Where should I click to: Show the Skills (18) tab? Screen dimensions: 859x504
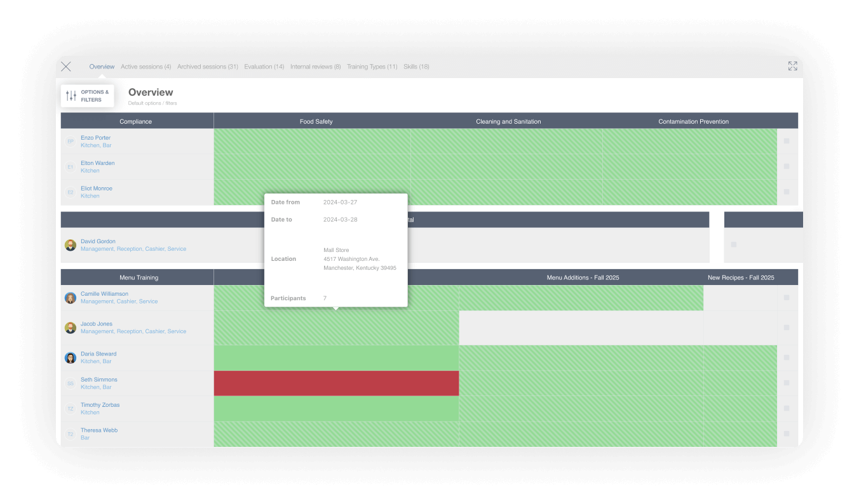[416, 67]
